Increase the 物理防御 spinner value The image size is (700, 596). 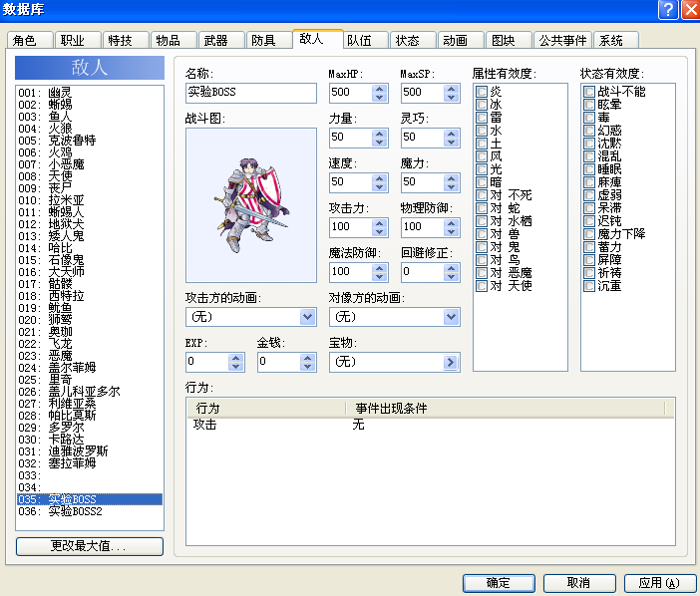click(452, 223)
